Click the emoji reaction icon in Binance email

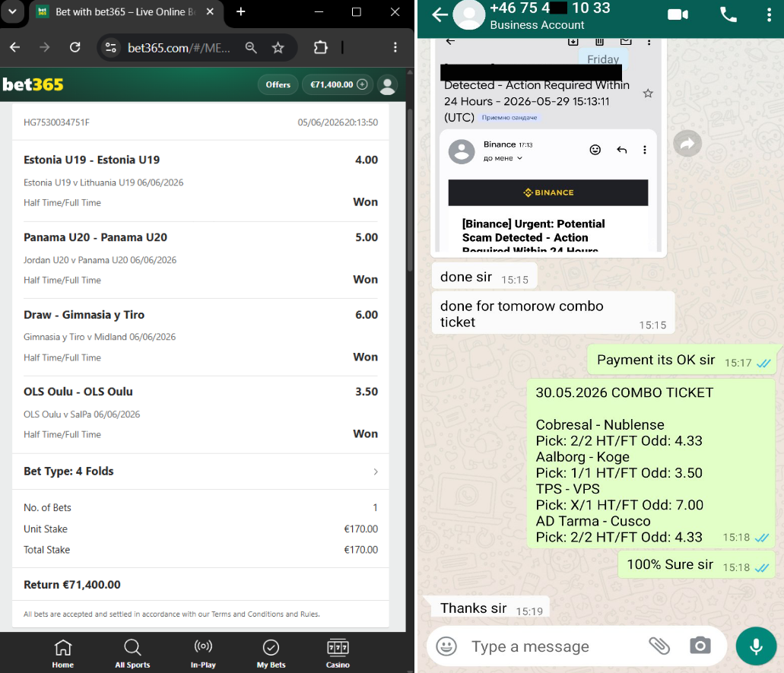click(595, 150)
